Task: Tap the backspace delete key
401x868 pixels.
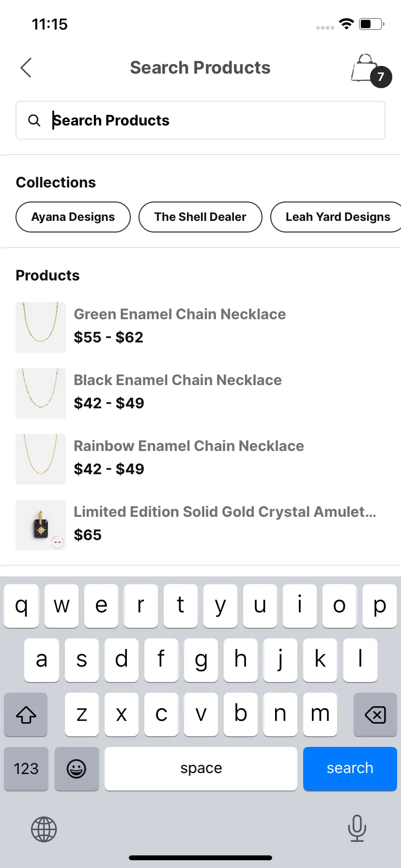Action: point(375,714)
